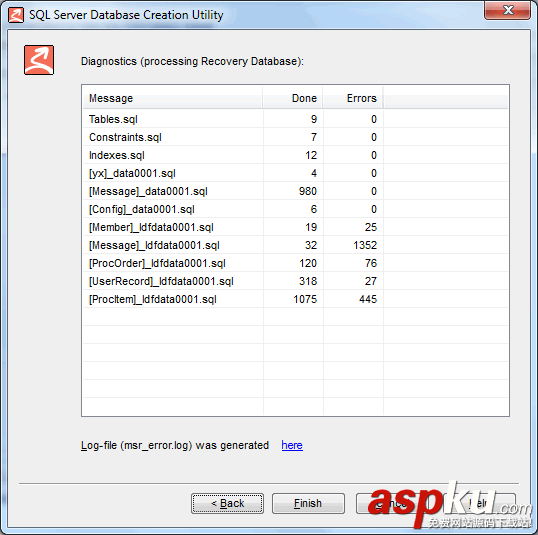Click the Diagnostics processing Recovery Database label

coord(192,61)
